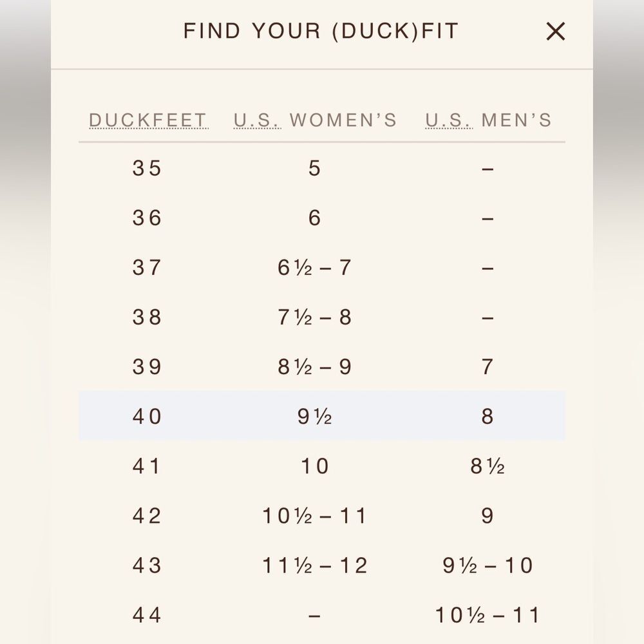The image size is (644, 644).
Task: Click women's size 9½ cell
Action: (x=315, y=417)
